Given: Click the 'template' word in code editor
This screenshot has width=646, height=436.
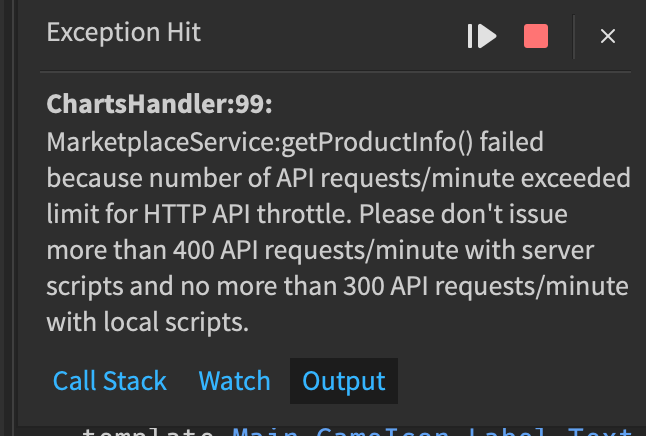Looking at the screenshot, I should (147, 432).
